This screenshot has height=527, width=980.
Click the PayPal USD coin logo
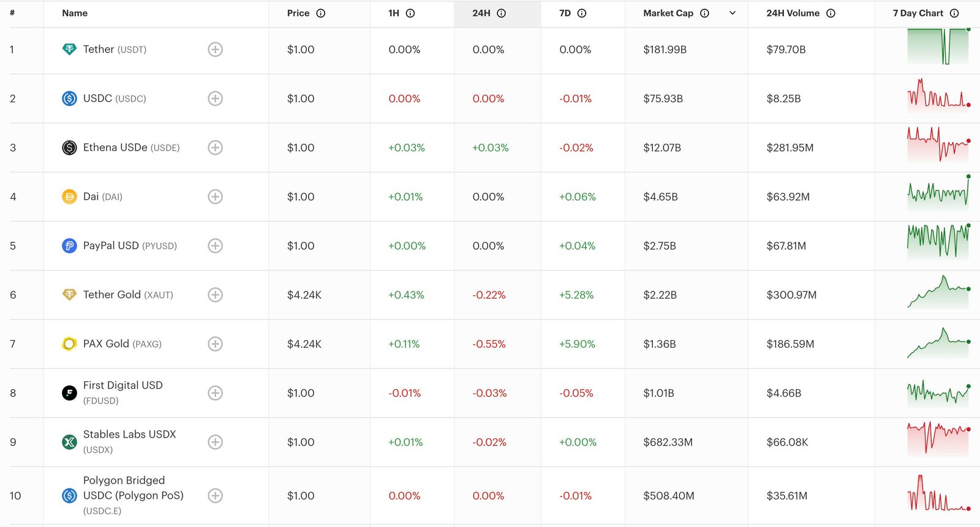tap(69, 245)
